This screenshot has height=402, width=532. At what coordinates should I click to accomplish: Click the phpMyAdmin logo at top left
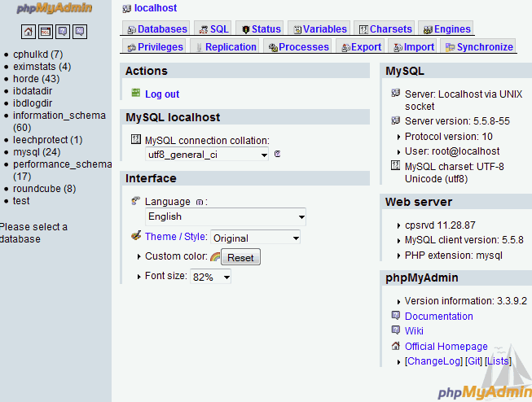coord(55,8)
